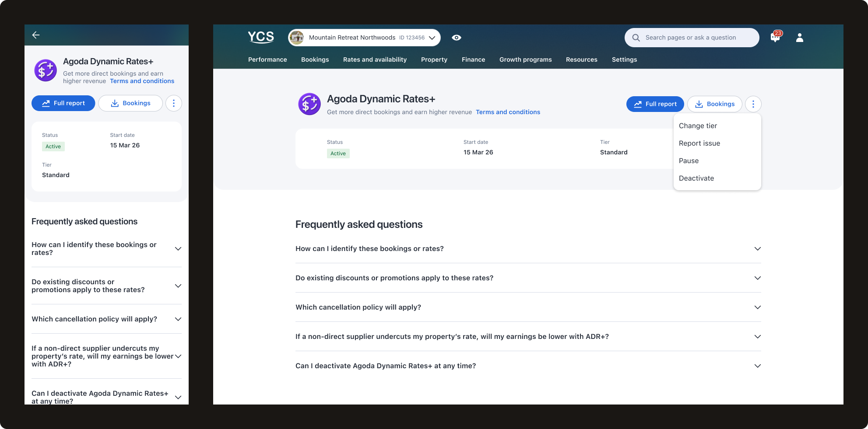Toggle the eye preview icon in header
This screenshot has height=429, width=868.
457,38
